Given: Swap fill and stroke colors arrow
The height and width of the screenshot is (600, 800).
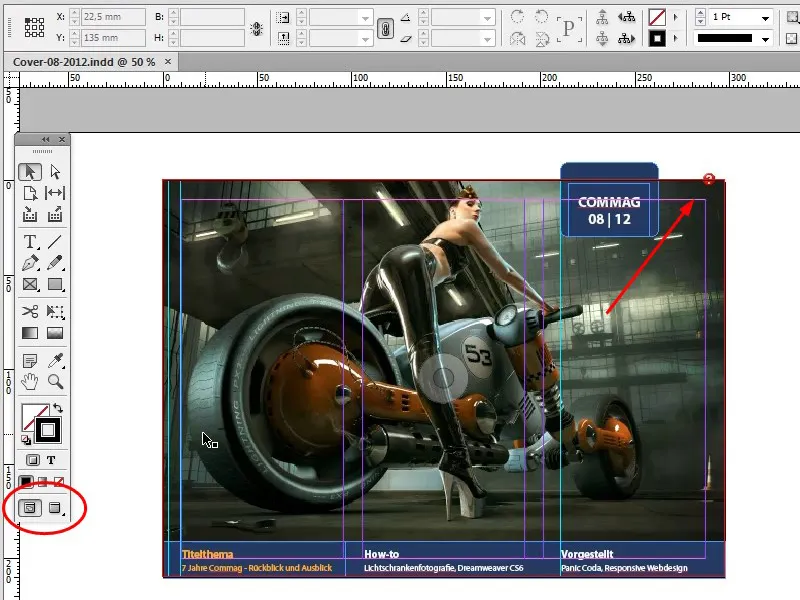Looking at the screenshot, I should [x=58, y=408].
